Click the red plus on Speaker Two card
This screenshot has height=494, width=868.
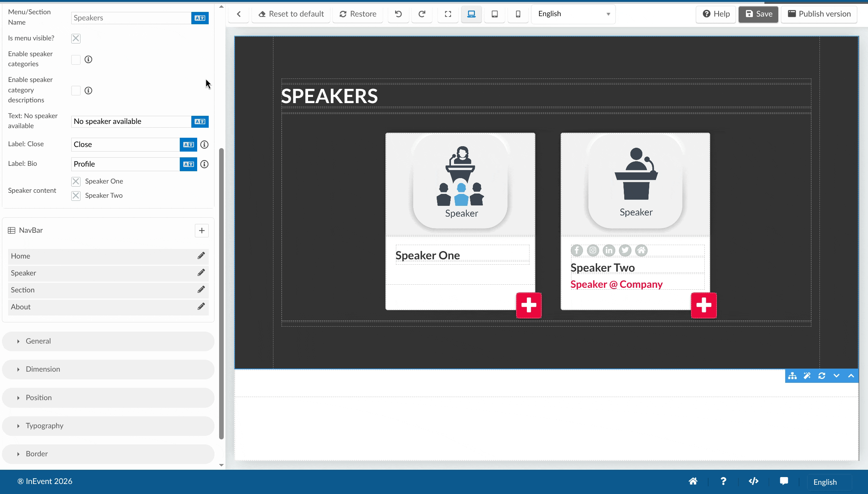click(704, 305)
